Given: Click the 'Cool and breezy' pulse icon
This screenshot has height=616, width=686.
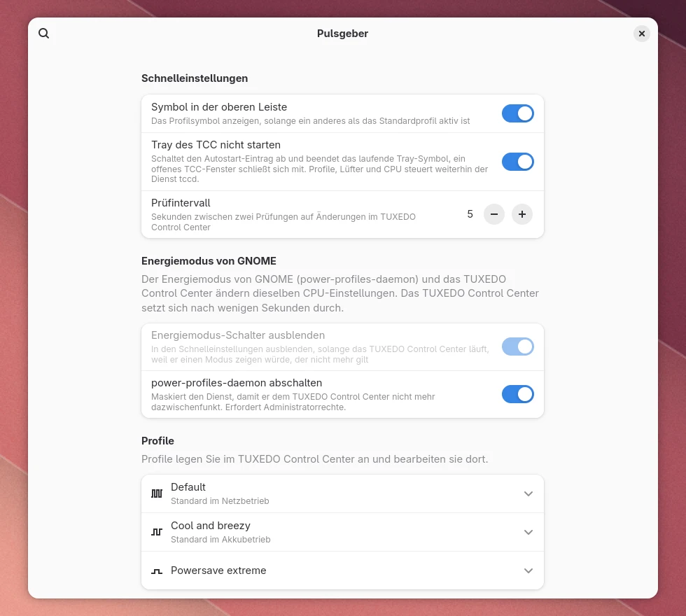Looking at the screenshot, I should pyautogui.click(x=157, y=533).
